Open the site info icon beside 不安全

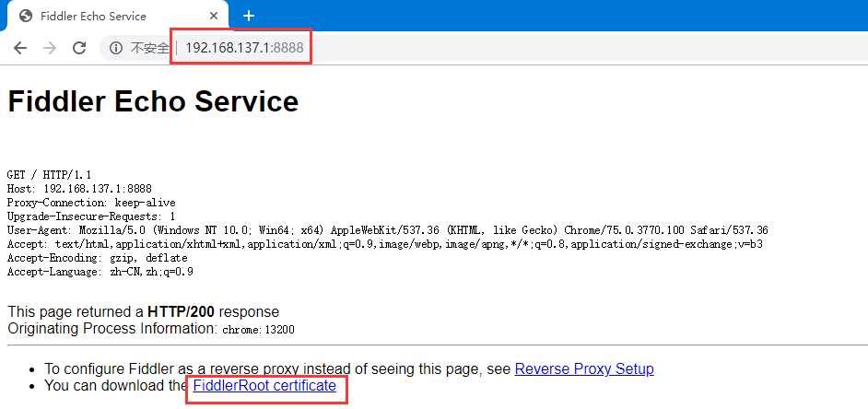[116, 48]
